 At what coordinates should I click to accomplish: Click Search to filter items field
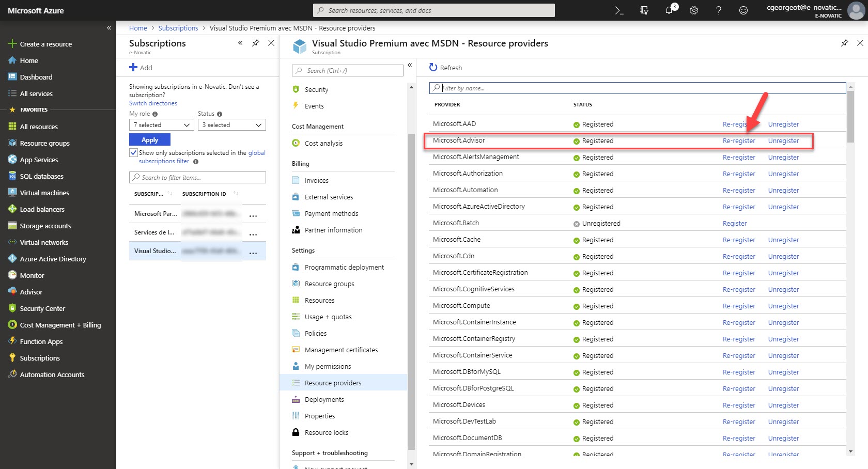[197, 177]
